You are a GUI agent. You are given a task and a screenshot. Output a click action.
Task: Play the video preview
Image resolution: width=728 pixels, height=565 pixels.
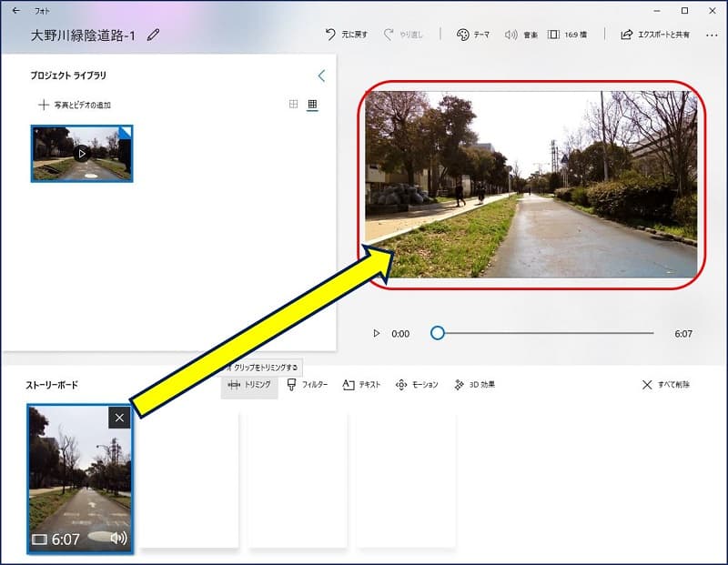[377, 334]
